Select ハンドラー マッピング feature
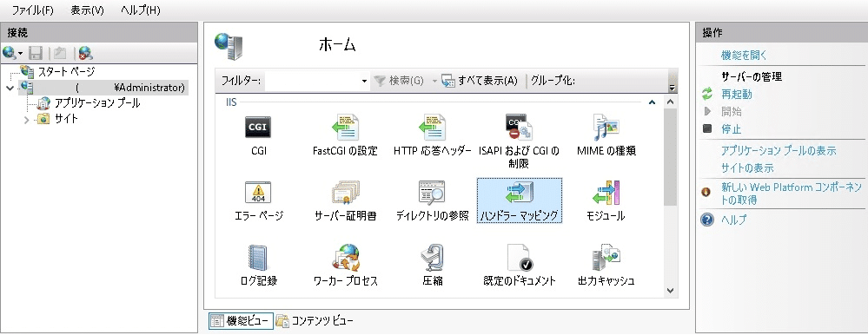 pos(520,200)
